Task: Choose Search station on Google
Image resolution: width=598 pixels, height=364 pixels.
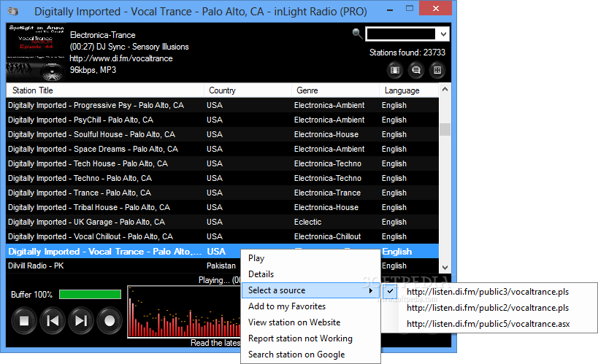Action: 296,355
